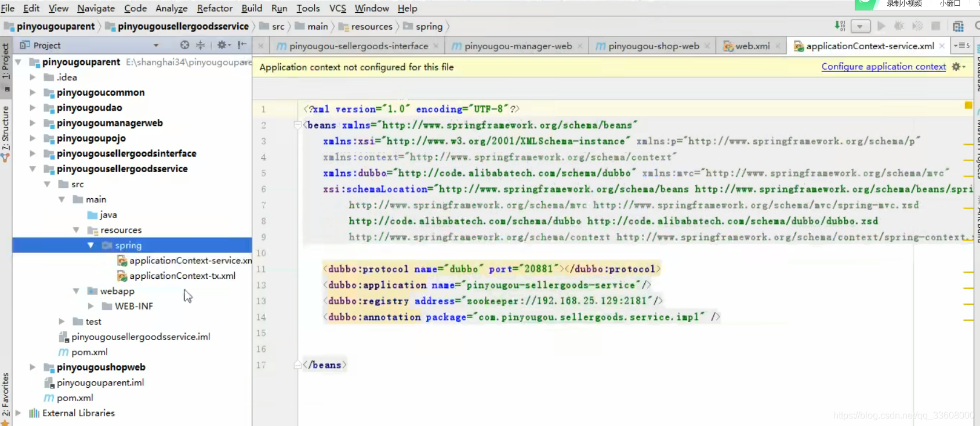Collapse the pinyougouparent root node
This screenshot has width=980, height=426.
coord(18,62)
